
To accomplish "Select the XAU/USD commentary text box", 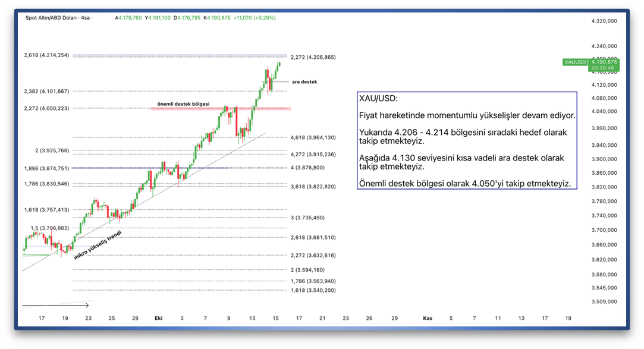I will (x=467, y=140).
